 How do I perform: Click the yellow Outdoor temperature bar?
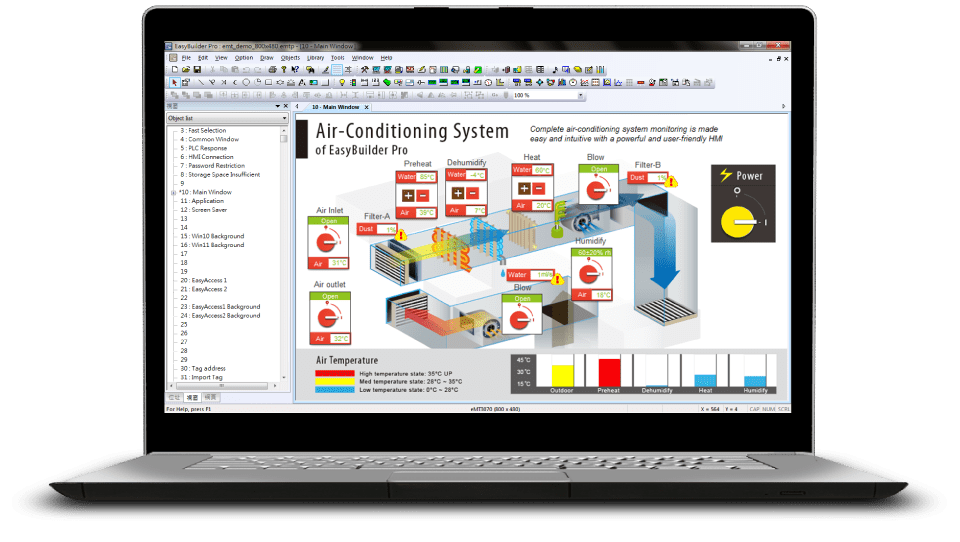(x=563, y=375)
